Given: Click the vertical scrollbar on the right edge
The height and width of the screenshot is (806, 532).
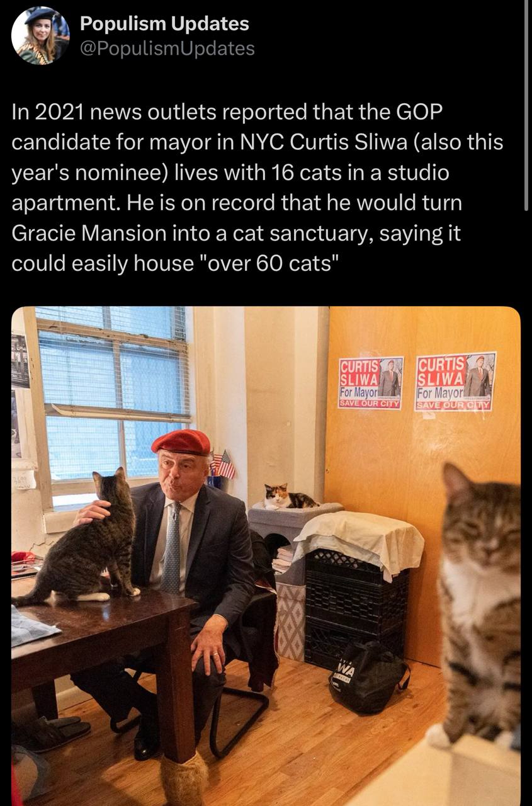Looking at the screenshot, I should coord(527,105).
